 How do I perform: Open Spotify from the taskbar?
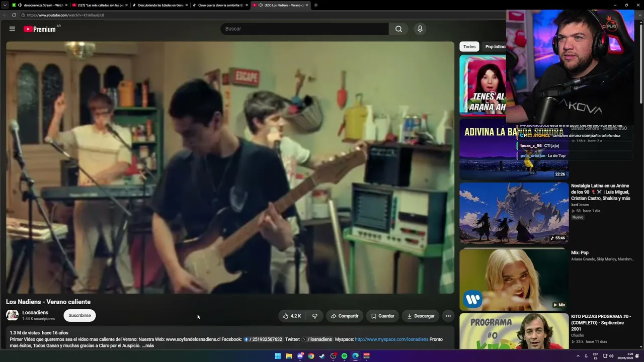click(x=344, y=356)
